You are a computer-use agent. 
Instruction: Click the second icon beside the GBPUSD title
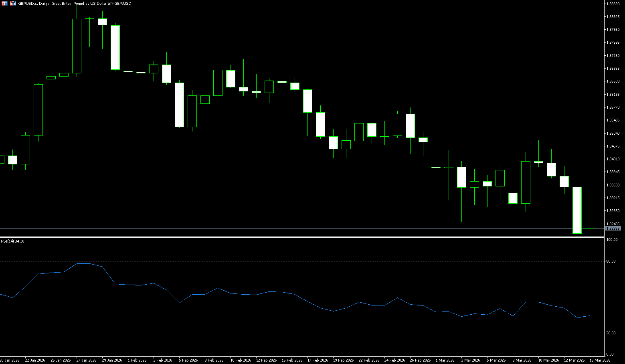[x=13, y=3]
